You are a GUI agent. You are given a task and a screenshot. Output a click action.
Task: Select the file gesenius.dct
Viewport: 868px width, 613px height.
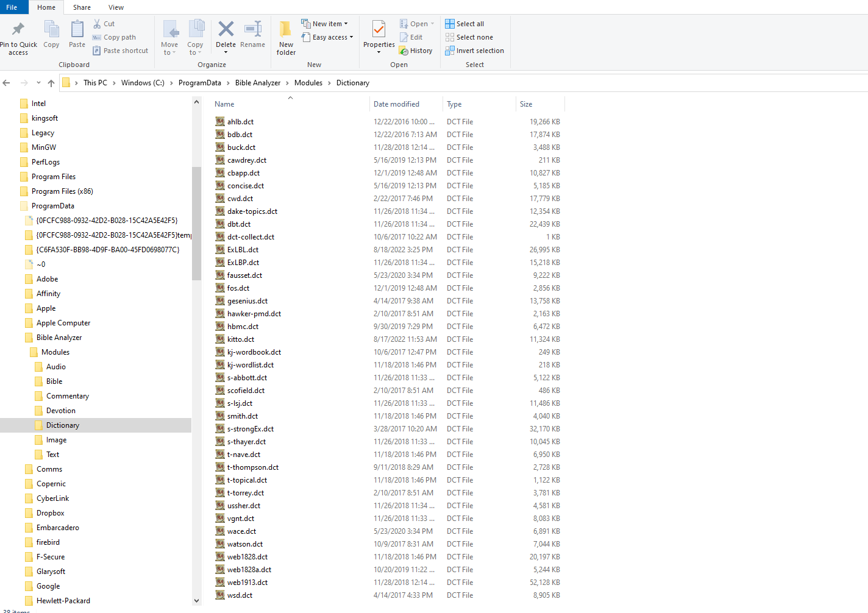[247, 301]
